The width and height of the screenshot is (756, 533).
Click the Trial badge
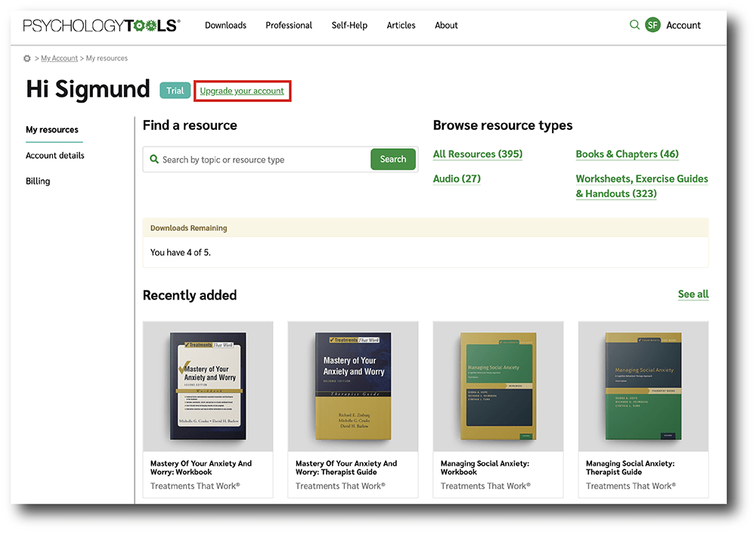pos(175,91)
